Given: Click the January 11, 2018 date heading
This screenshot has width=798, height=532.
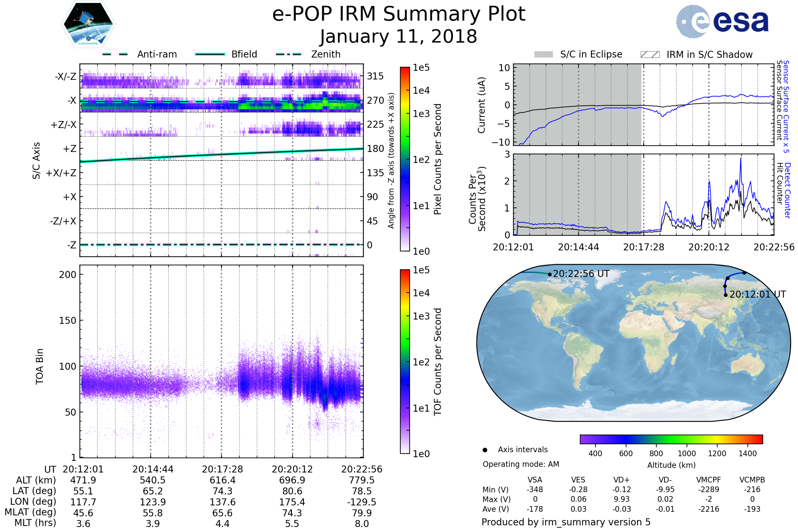Looking at the screenshot, I should (399, 37).
